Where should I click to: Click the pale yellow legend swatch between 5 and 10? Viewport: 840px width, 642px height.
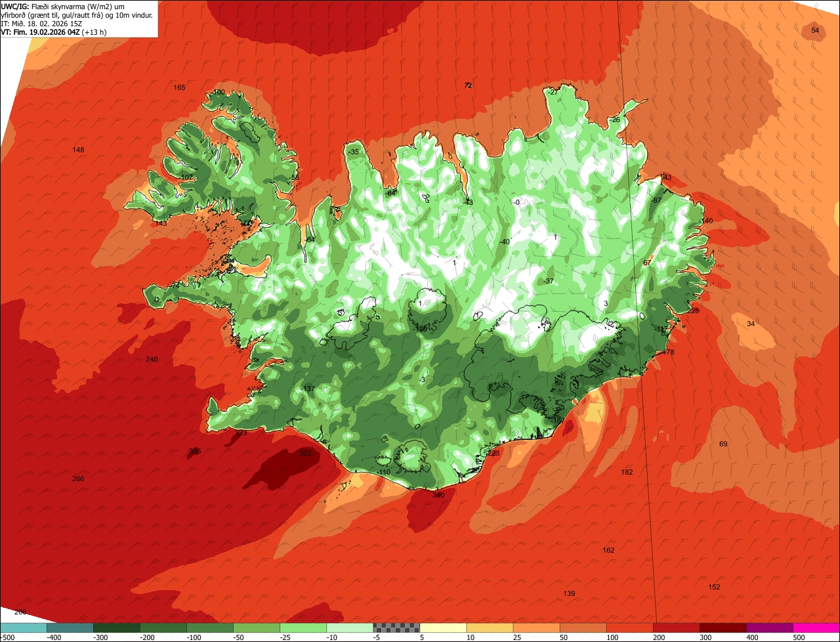[x=443, y=628]
